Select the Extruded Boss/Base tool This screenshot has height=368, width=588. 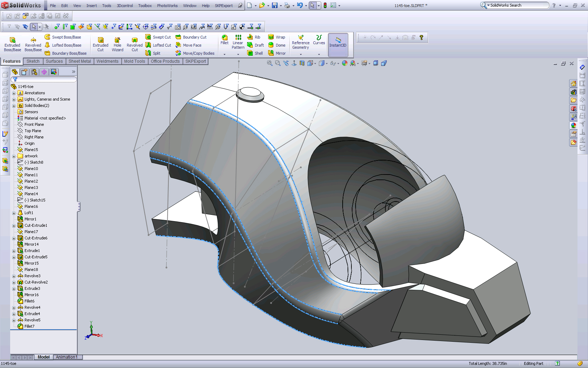12,45
